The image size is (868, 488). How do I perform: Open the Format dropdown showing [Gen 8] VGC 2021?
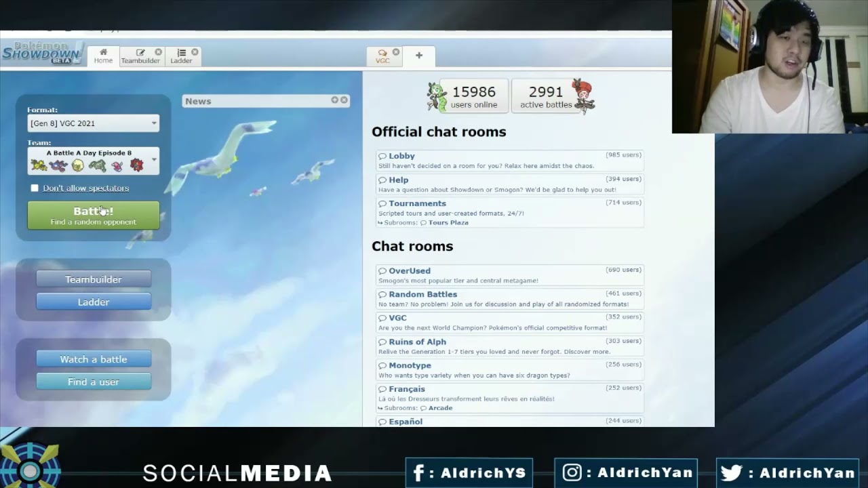(x=94, y=123)
